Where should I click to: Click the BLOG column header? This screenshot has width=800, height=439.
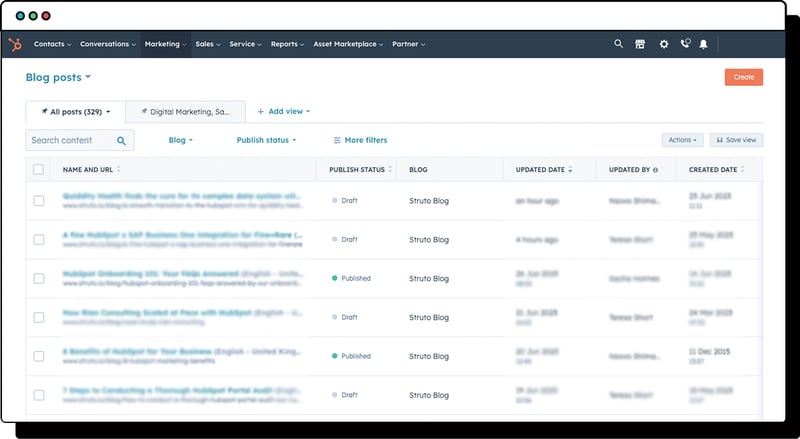[418, 169]
